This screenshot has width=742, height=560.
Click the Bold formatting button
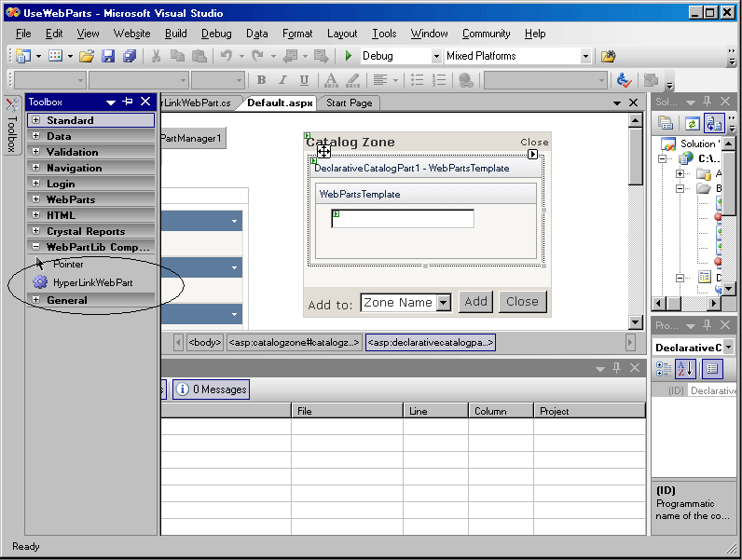point(261,81)
